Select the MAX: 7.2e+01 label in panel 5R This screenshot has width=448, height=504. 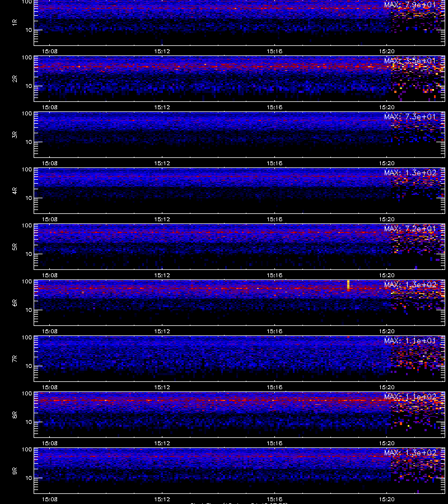pyautogui.click(x=410, y=228)
